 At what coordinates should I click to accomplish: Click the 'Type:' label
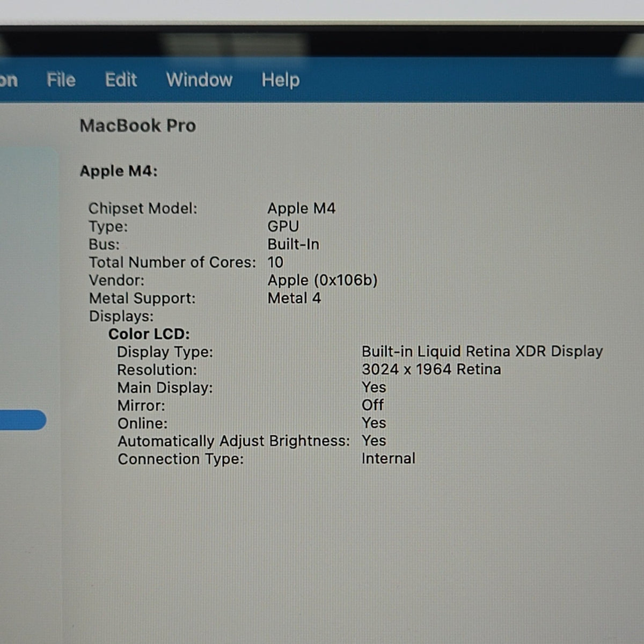(108, 226)
